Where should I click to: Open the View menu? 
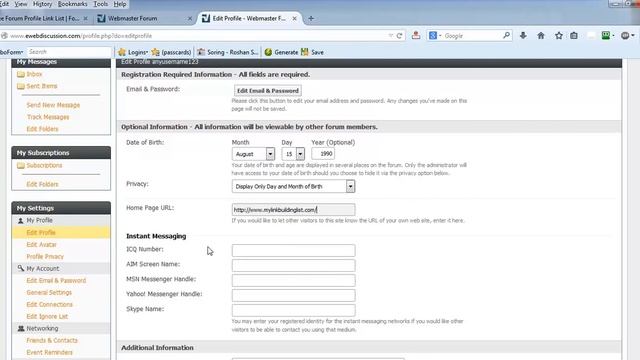coord(21,4)
